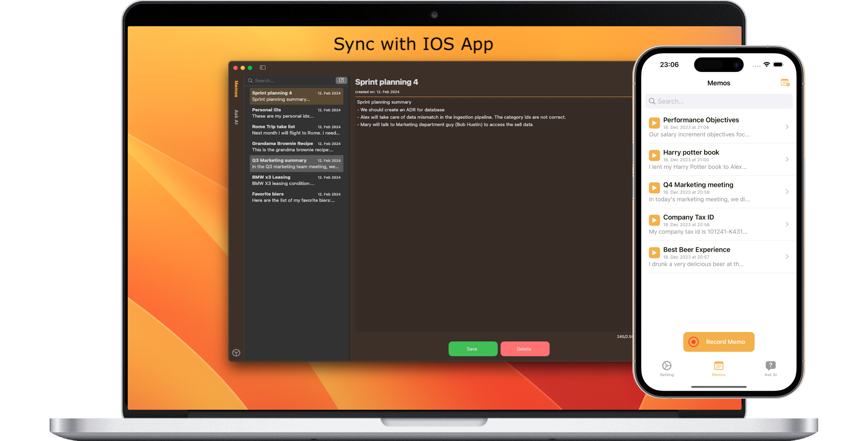The image size is (868, 441).
Task: Click the 'created on: 12. Feb 2024' text
Action: 377,92
